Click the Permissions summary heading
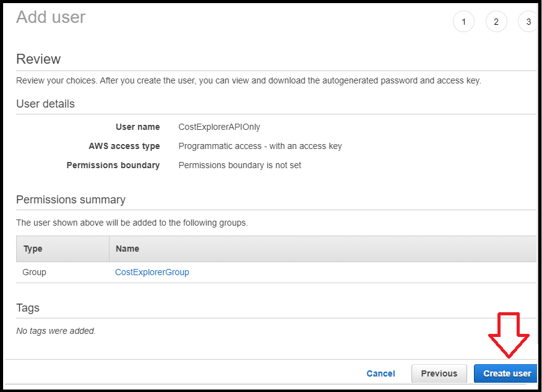 (x=71, y=200)
